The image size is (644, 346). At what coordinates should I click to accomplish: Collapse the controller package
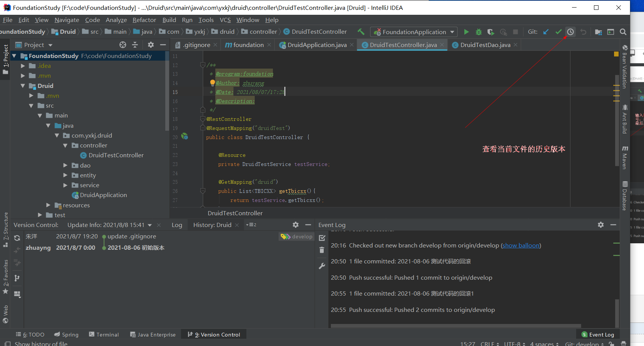pos(65,145)
